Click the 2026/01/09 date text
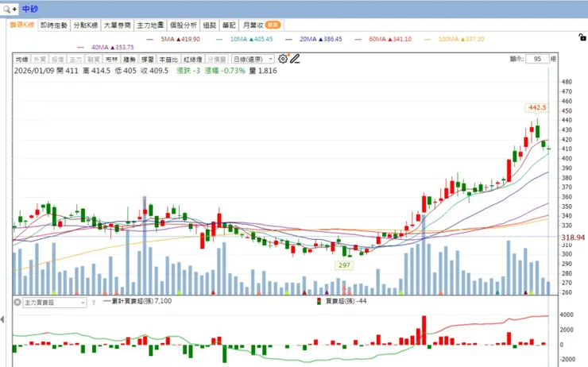588x367 pixels. pyautogui.click(x=33, y=71)
